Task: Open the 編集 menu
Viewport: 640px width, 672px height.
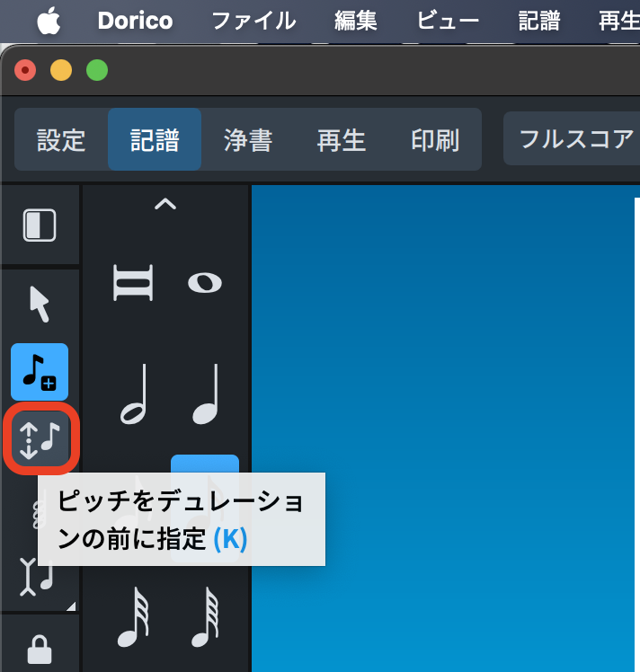Action: click(x=355, y=21)
